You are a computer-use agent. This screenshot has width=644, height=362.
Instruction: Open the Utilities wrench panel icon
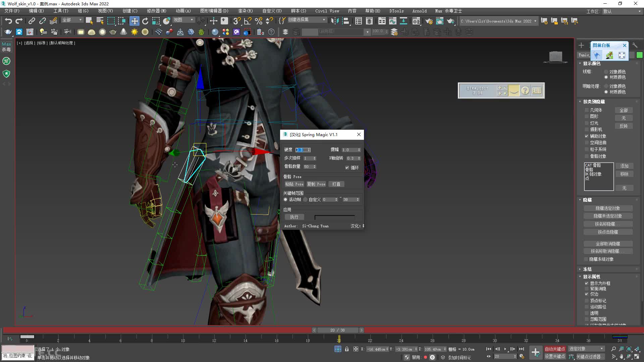635,45
